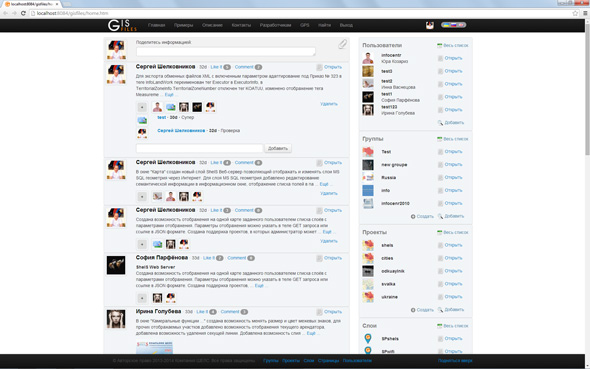Image resolution: width=590 pixels, height=369 pixels.
Task: Click Найти in the top navigation
Action: (324, 25)
